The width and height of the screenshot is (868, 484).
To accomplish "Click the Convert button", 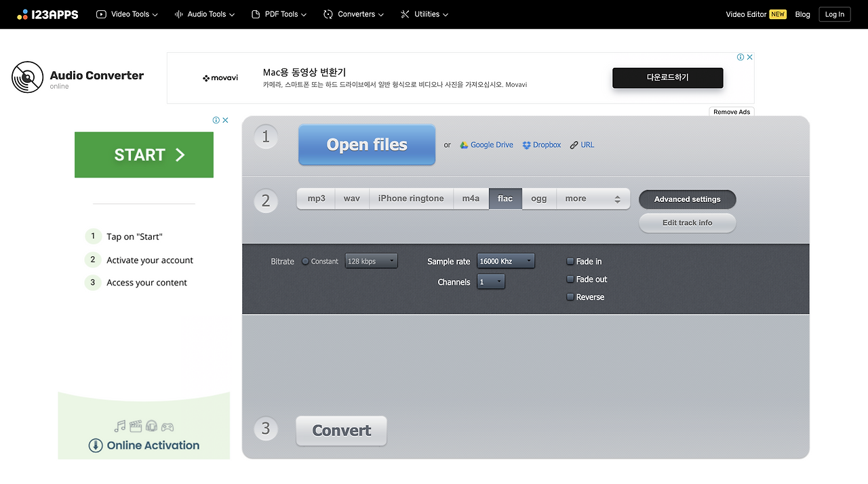I will [x=341, y=430].
